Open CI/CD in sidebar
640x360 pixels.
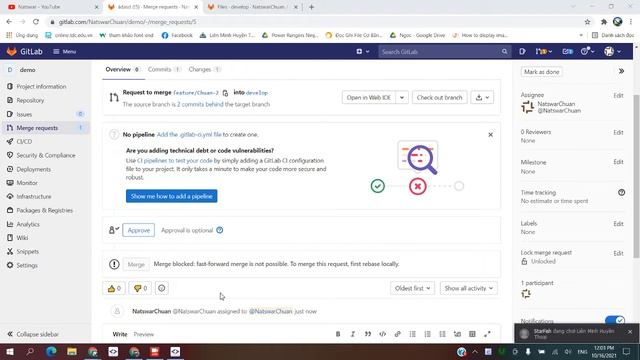click(x=24, y=142)
